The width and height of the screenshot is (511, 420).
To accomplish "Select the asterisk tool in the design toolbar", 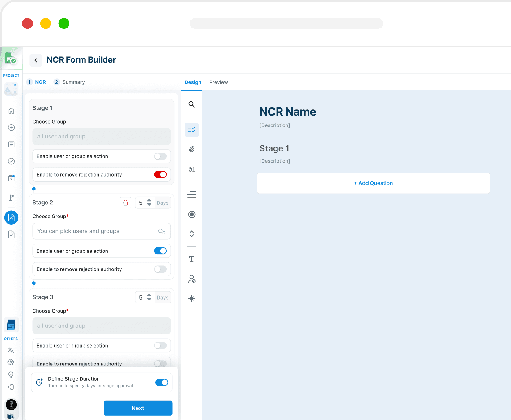I will tap(192, 299).
